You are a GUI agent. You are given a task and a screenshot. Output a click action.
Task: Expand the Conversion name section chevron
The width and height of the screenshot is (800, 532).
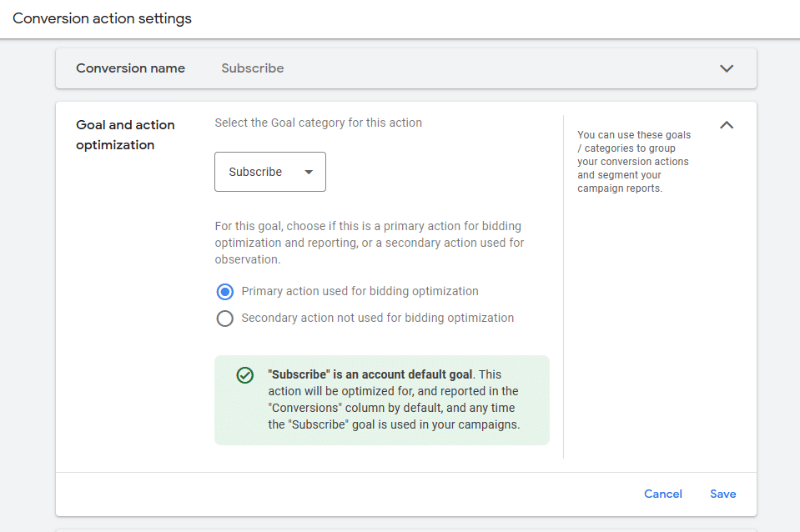click(x=727, y=68)
